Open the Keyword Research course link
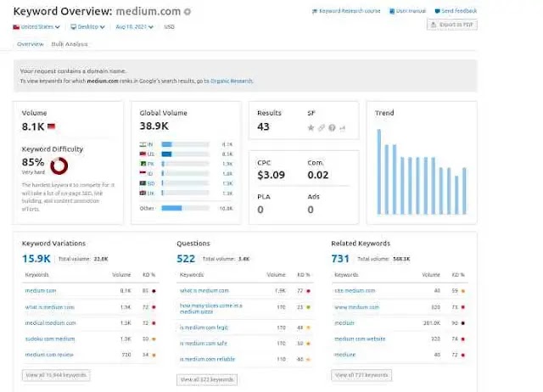The height and width of the screenshot is (392, 543). point(346,11)
